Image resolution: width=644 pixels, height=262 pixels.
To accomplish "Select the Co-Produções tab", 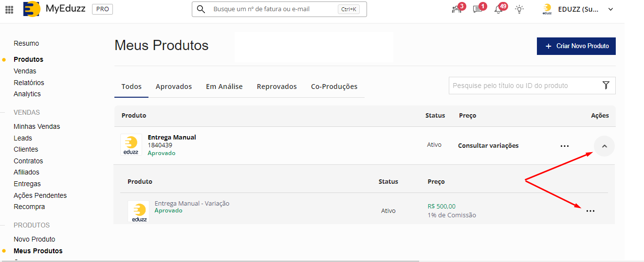I will coord(334,87).
